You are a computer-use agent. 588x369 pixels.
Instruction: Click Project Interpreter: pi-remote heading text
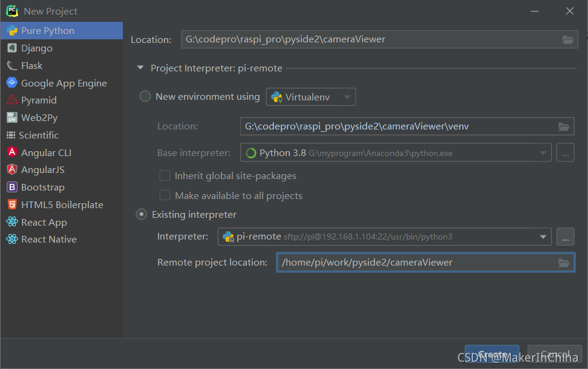217,68
